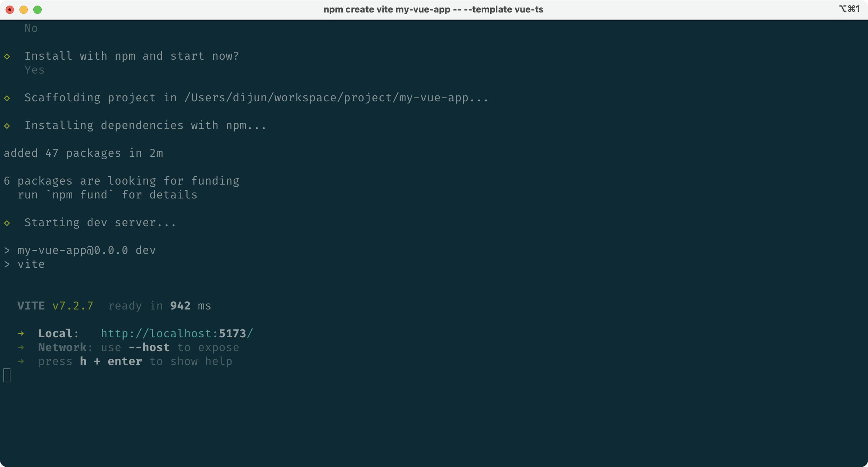Click the 'added 47 packages' line
The image size is (868, 467).
click(83, 153)
